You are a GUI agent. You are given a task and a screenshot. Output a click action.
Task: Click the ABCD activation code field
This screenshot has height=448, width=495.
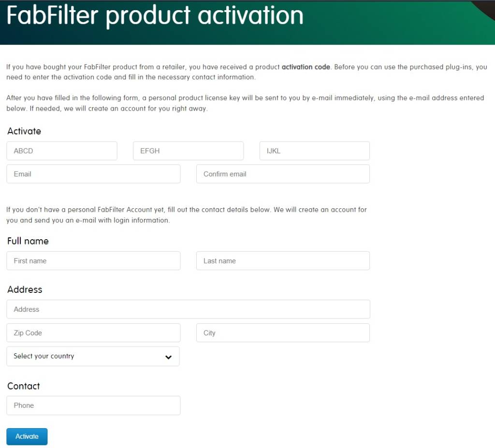point(61,150)
